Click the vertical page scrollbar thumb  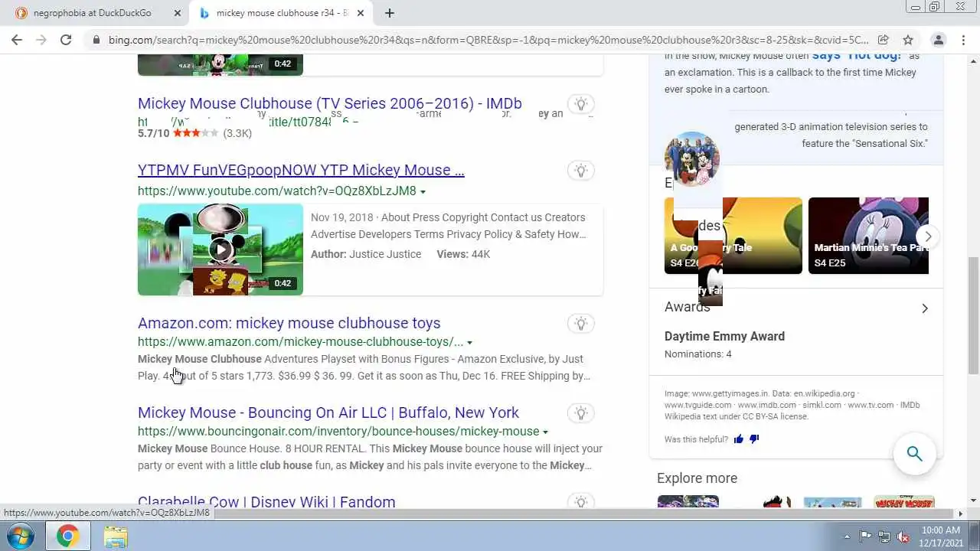coord(973,315)
